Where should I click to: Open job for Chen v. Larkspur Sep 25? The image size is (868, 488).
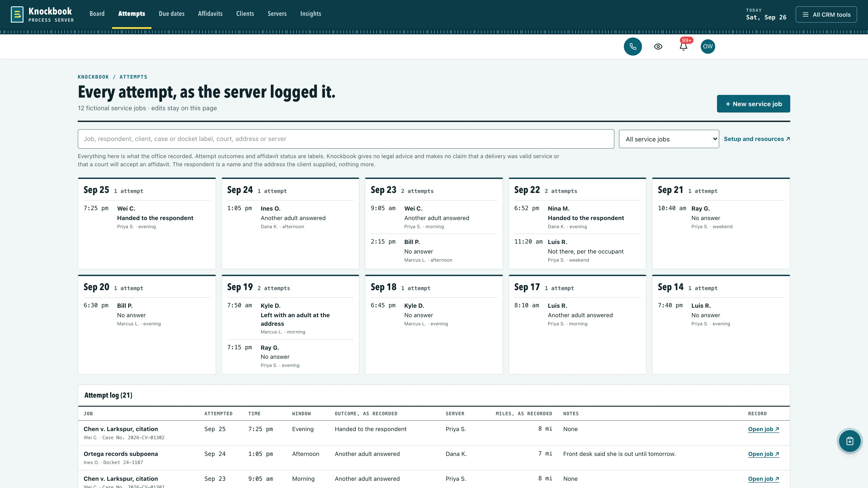pos(763,429)
